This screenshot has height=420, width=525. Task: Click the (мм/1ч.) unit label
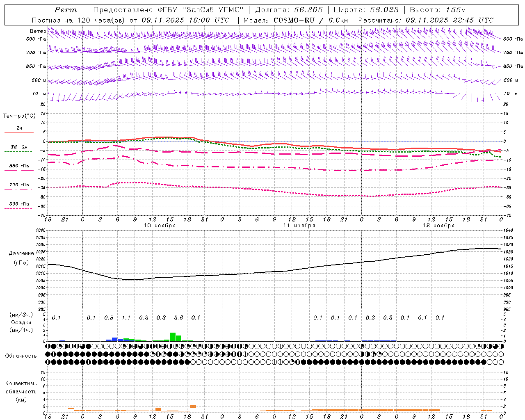click(21, 330)
